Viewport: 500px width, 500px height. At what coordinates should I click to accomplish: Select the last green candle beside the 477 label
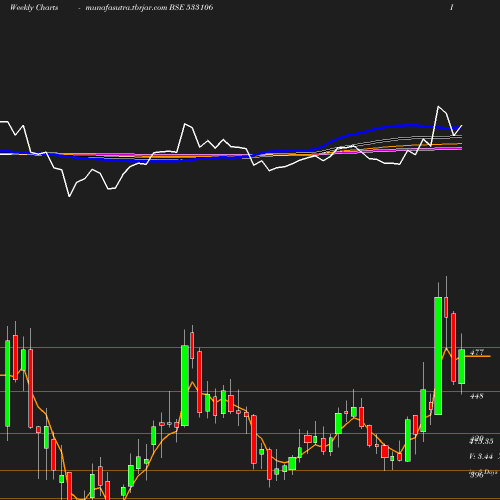pos(462,367)
